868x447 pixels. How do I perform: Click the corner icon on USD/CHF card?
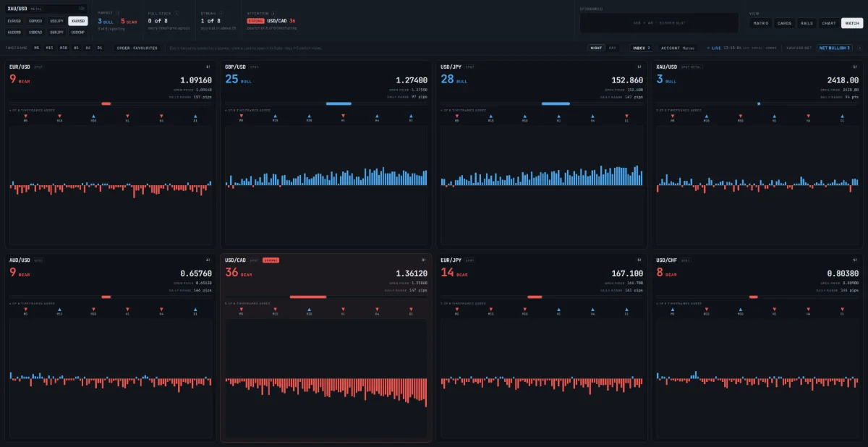click(855, 260)
